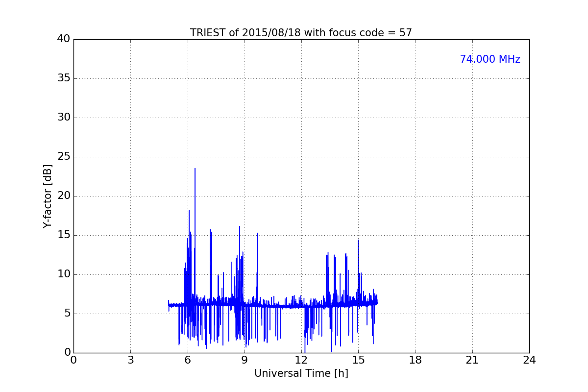588x392 pixels.
Task: Click x-axis tick label 3
Action: point(130,360)
